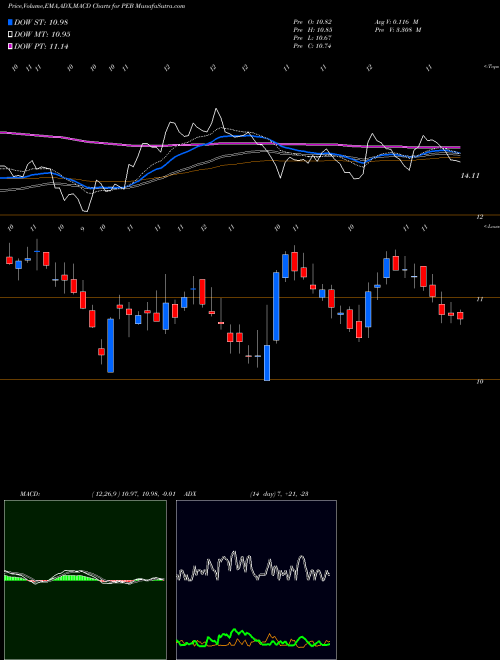Click the 'MACD:' panel heading
The height and width of the screenshot is (660, 500).
point(30,494)
